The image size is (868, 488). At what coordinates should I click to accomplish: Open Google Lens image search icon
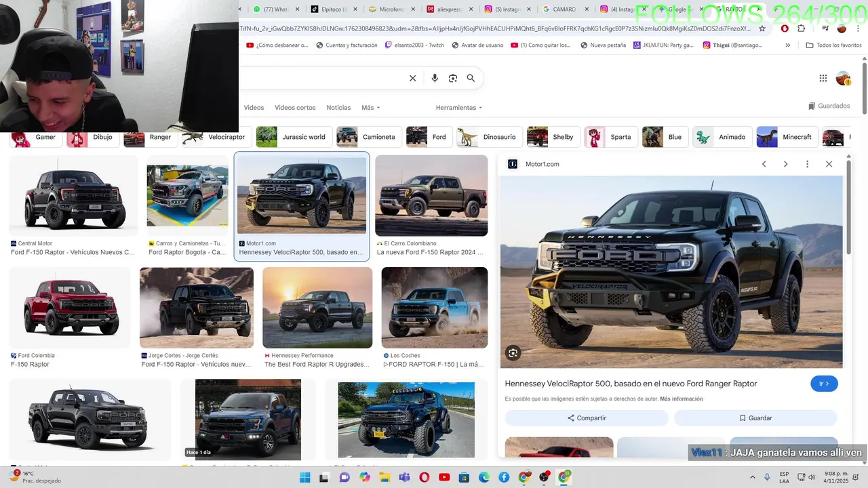coord(453,78)
